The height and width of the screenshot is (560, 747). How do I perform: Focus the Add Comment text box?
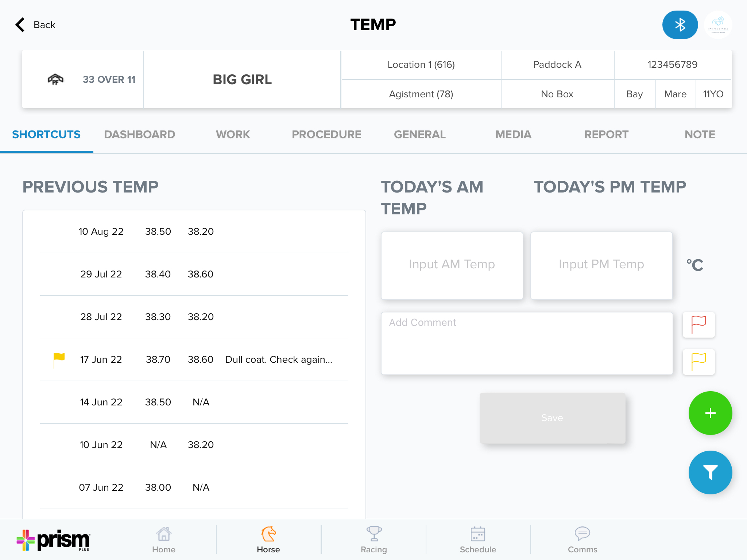527,343
